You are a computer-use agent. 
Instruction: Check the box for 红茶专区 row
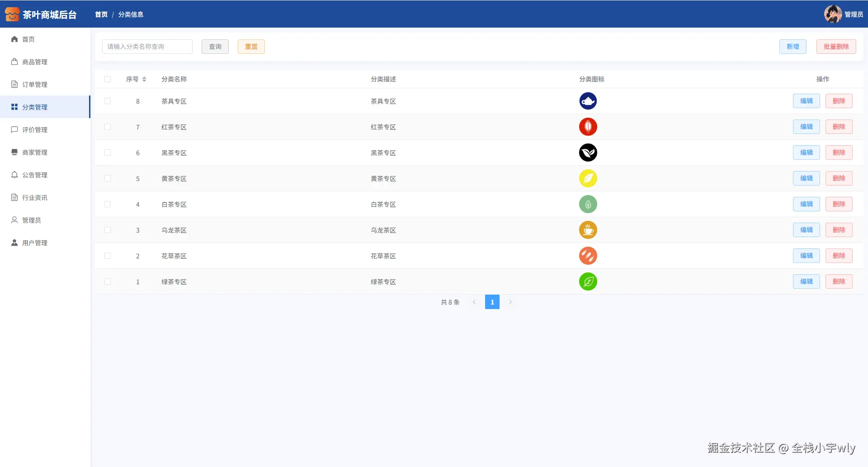(x=108, y=127)
